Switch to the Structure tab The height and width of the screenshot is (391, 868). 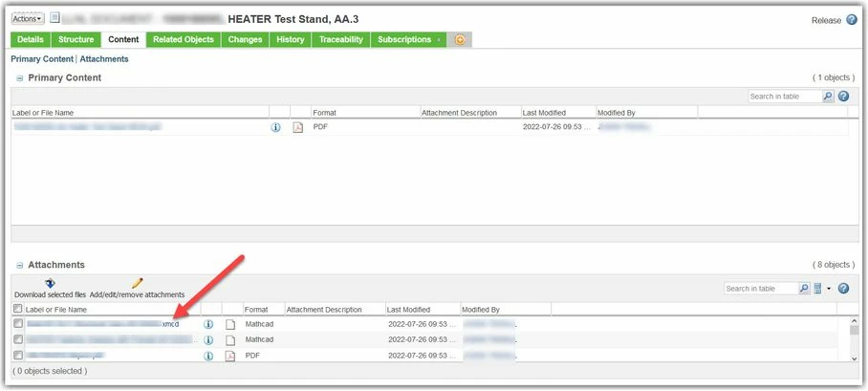tap(76, 40)
